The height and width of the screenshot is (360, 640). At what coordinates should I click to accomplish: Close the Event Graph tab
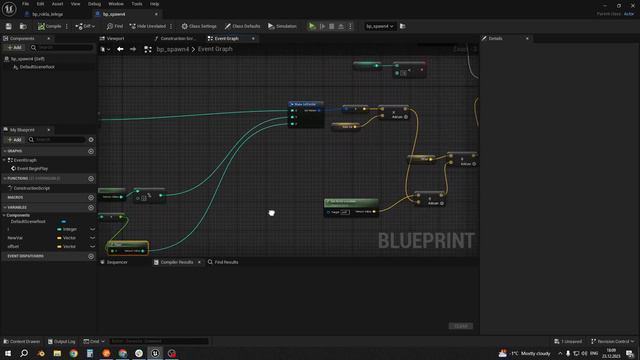pyautogui.click(x=253, y=38)
